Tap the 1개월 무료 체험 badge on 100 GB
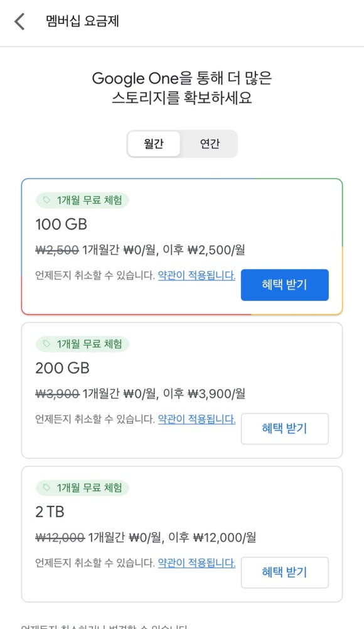This screenshot has height=629, width=364. (82, 200)
